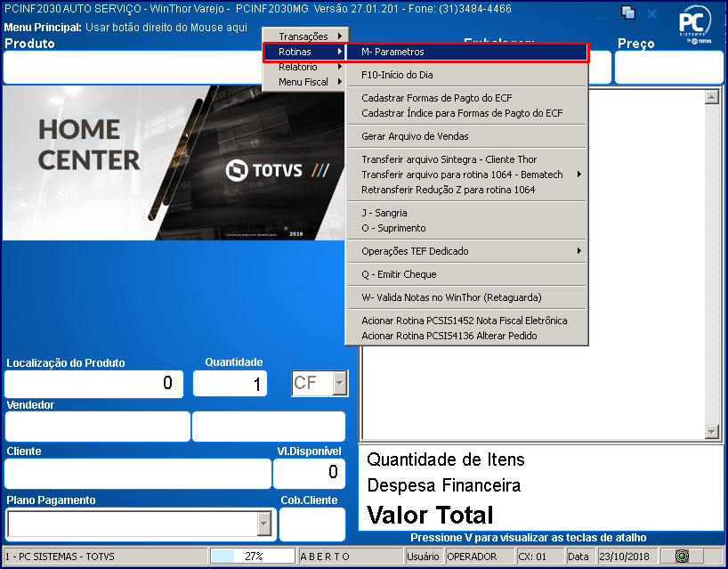Screen dimensions: 728x569
Task: Click the item list scroll-up arrow
Action: point(711,96)
